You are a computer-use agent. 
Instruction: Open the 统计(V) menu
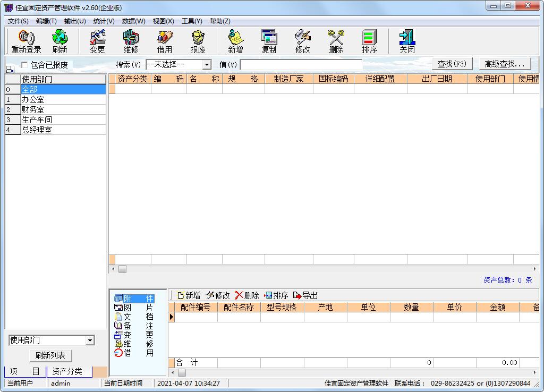click(104, 21)
